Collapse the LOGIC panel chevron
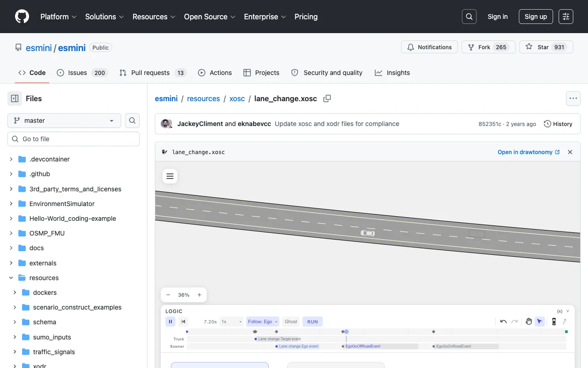The image size is (588, 368). [568, 311]
